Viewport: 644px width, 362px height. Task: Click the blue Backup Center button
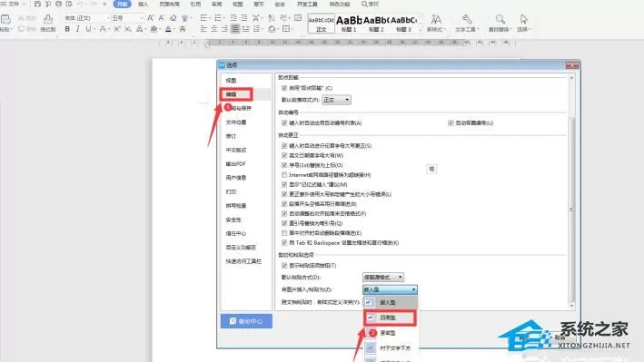(246, 321)
